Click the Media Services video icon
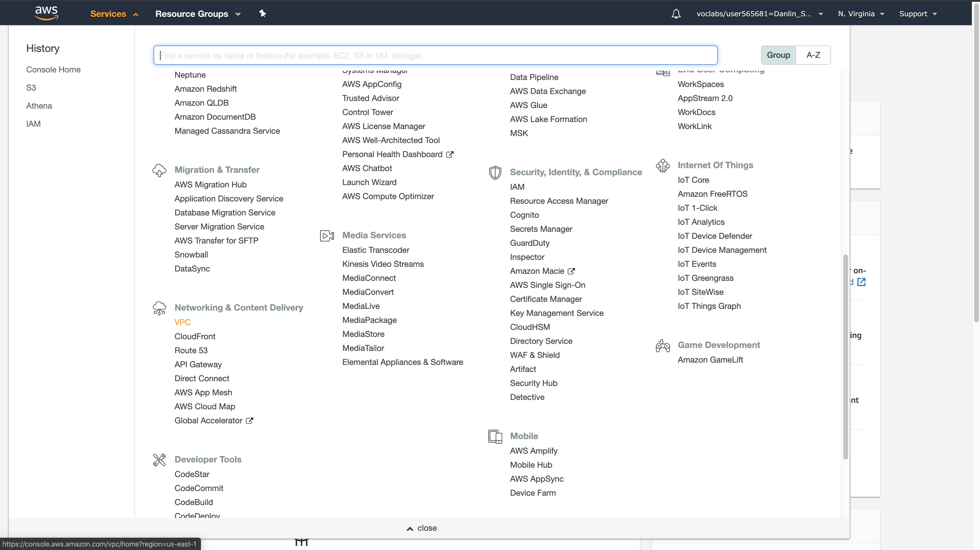 pos(327,235)
